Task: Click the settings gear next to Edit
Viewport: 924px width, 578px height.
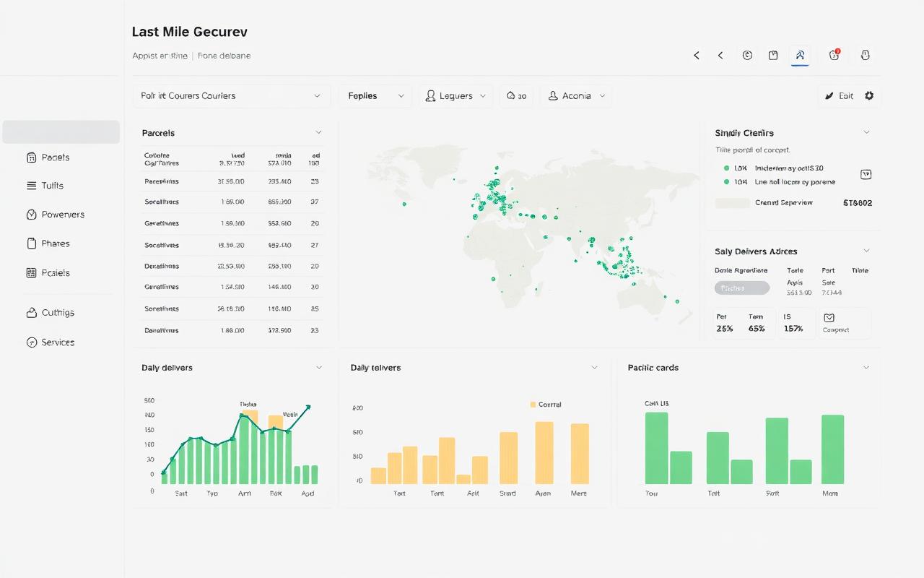Action: [869, 95]
